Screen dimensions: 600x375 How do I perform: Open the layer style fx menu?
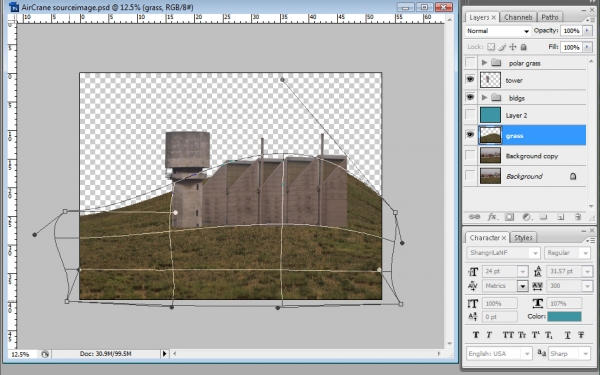(492, 217)
